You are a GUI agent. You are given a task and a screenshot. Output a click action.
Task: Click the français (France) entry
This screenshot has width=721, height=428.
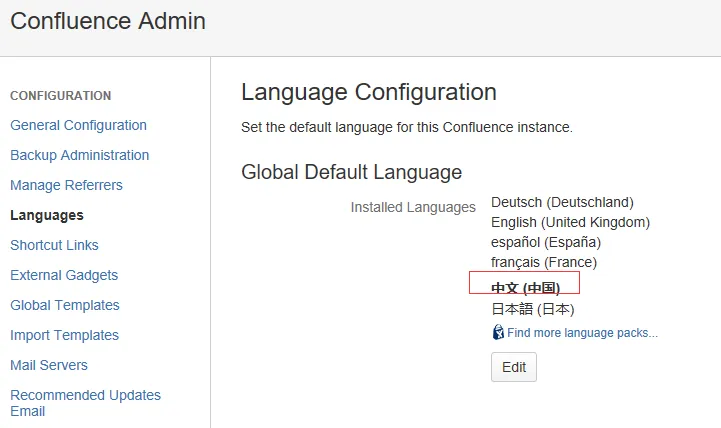click(544, 262)
